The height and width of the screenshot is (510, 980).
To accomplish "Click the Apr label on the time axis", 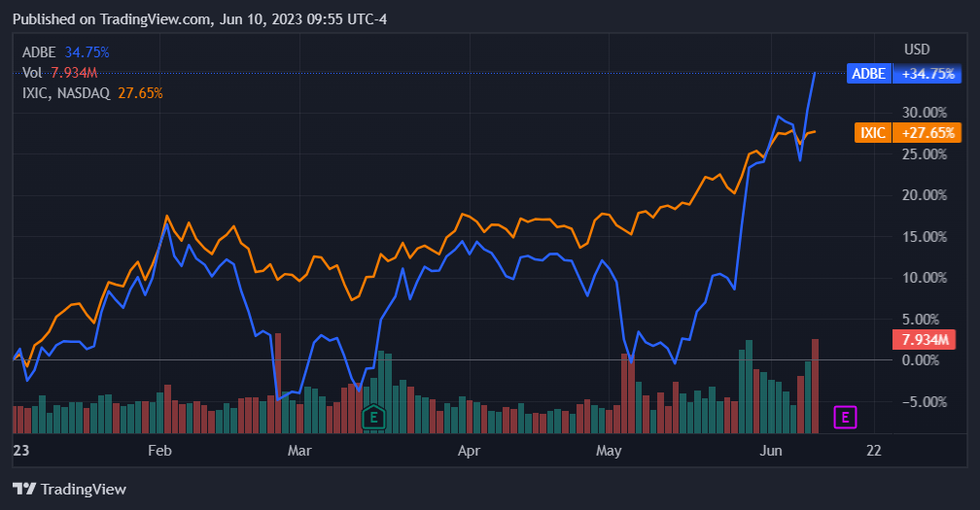I will click(469, 451).
